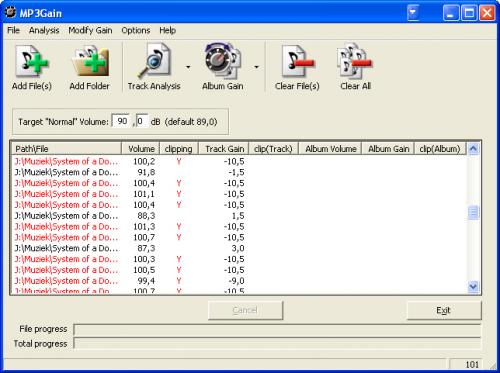Viewport: 500px width, 373px height.
Task: Click the file list scroll down arrow
Action: pyautogui.click(x=473, y=287)
